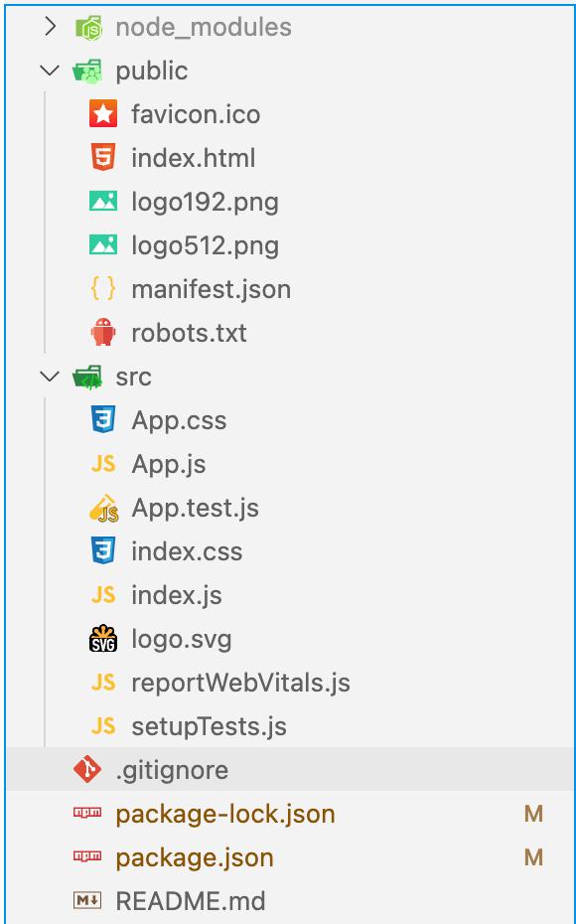Open package-lock.json file
Viewport: 576px width, 924px height.
(x=225, y=814)
